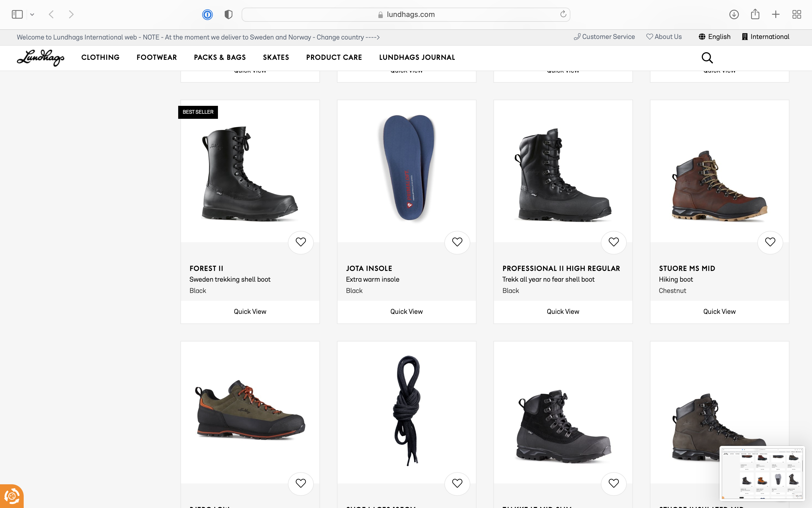Favorite the green low shoe with heart
The width and height of the screenshot is (812, 508).
tap(301, 483)
